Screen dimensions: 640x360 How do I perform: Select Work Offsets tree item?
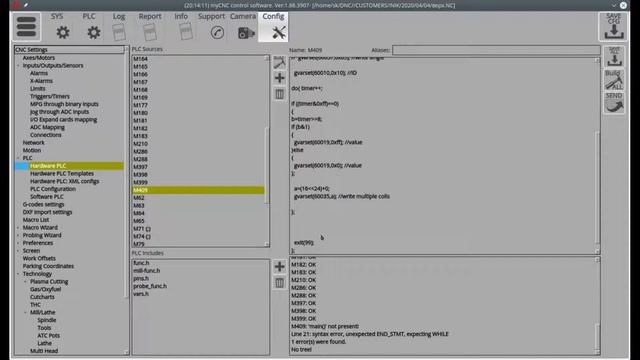39,258
